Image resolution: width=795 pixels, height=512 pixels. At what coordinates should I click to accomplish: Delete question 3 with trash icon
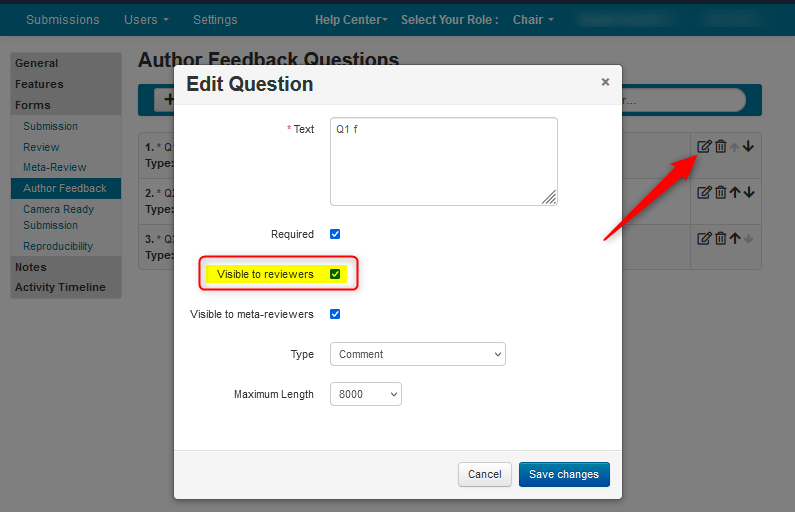click(720, 238)
